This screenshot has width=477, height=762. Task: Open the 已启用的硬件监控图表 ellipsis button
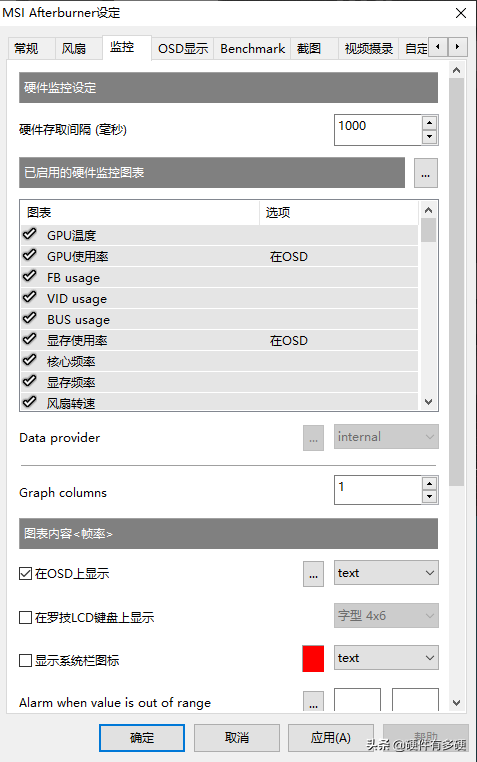click(x=426, y=173)
